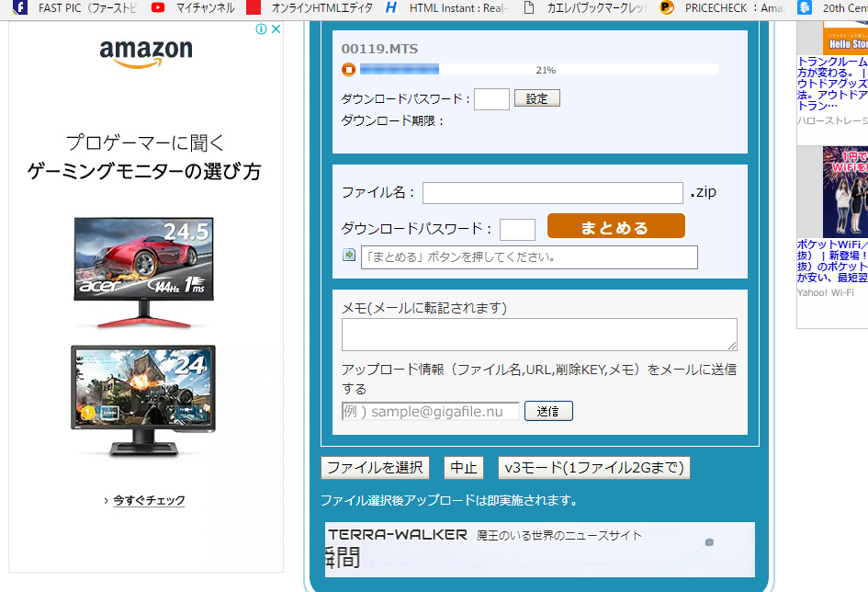Click the 中止 button to cancel upload
This screenshot has width=868, height=592.
click(x=463, y=468)
